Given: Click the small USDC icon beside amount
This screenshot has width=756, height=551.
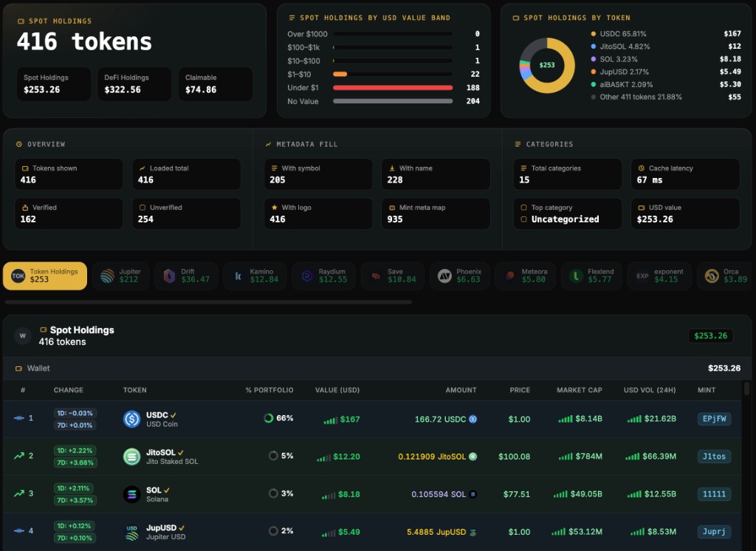Looking at the screenshot, I should pyautogui.click(x=473, y=419).
